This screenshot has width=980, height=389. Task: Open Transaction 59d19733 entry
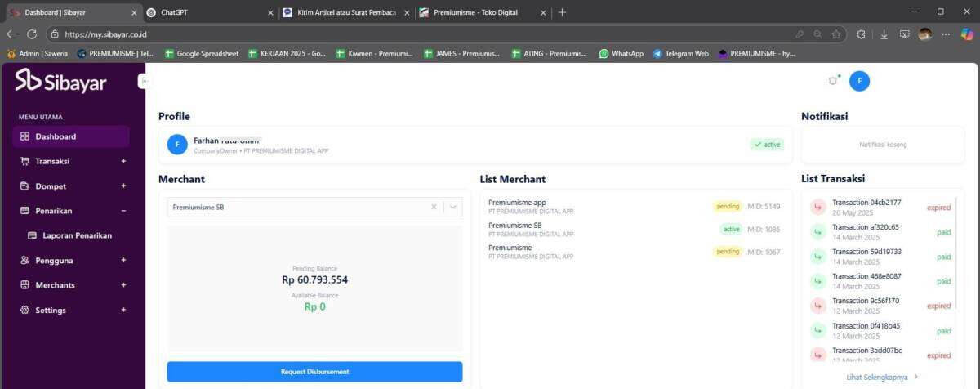(x=880, y=257)
